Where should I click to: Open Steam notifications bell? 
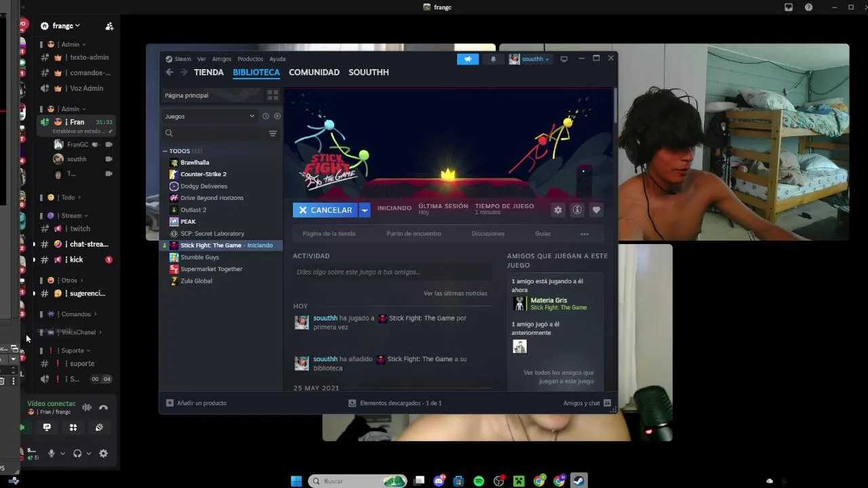click(x=493, y=59)
